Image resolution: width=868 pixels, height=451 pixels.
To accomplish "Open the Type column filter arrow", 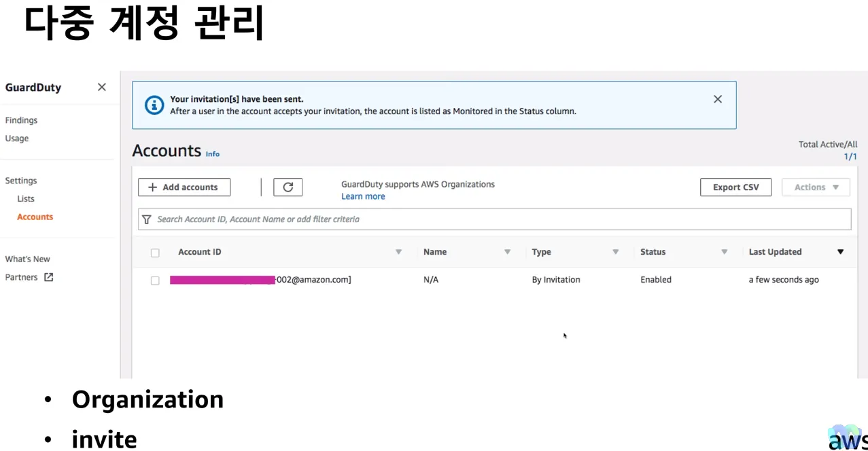I will point(616,252).
